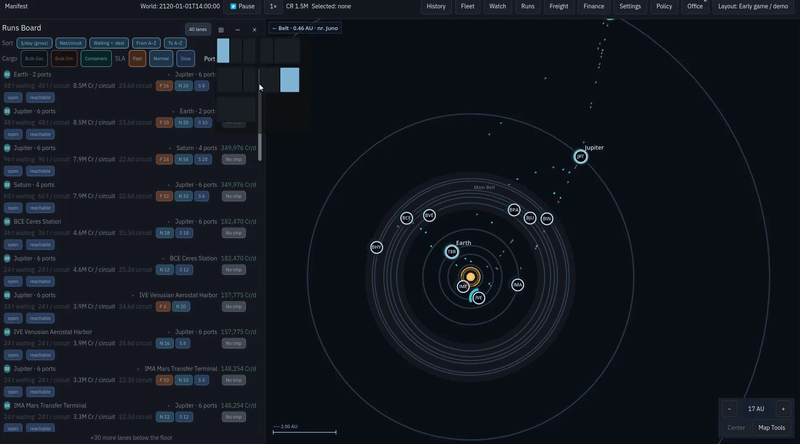
Task: Open Map Tools
Action: click(771, 428)
